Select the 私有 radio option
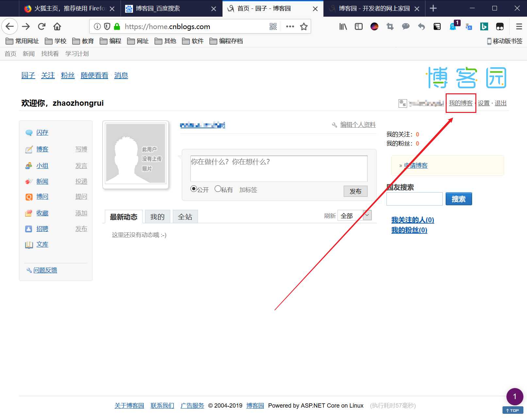The height and width of the screenshot is (420, 527). (x=218, y=189)
